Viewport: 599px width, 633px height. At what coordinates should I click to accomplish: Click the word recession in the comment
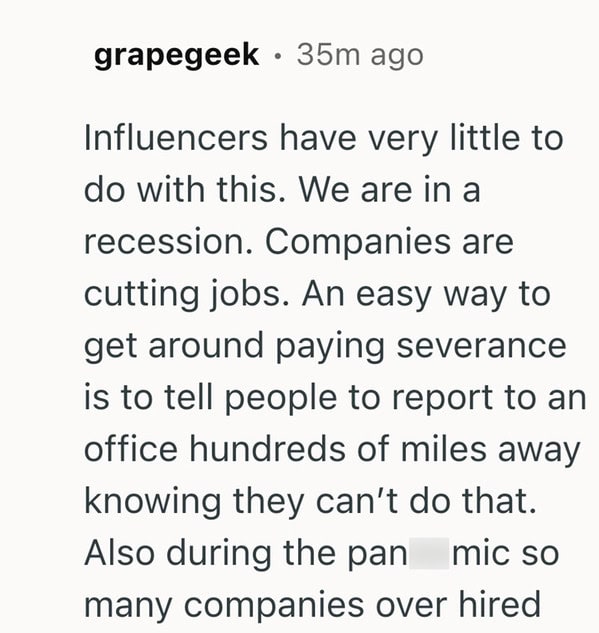pos(168,243)
